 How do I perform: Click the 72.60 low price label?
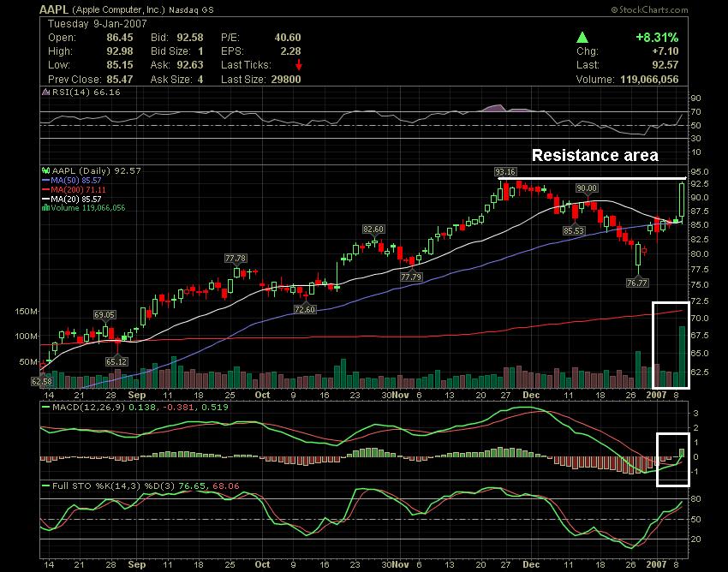[305, 309]
